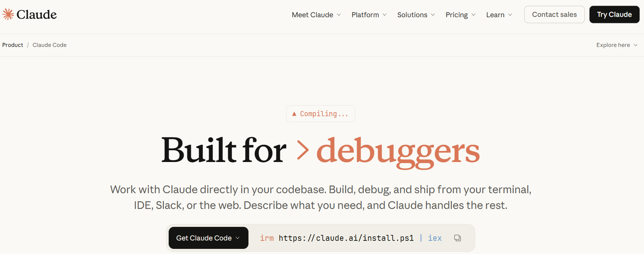Screen dimensions: 644x254
Task: Expand the Platform dropdown menu
Action: coord(369,15)
